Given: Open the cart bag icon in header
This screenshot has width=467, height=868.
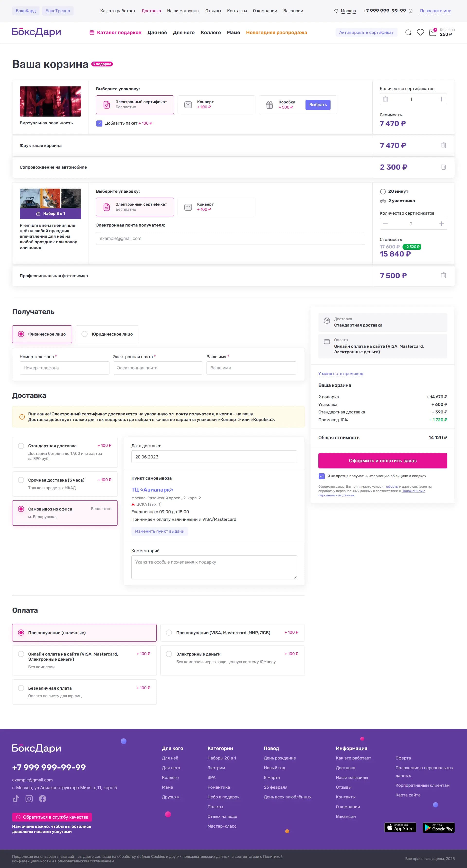Looking at the screenshot, I should tap(433, 32).
